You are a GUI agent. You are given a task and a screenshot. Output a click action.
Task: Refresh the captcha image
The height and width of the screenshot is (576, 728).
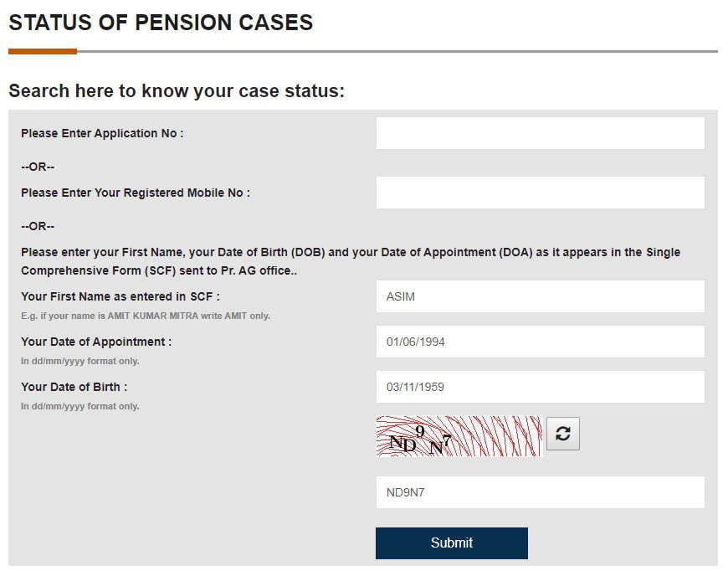[x=562, y=434]
